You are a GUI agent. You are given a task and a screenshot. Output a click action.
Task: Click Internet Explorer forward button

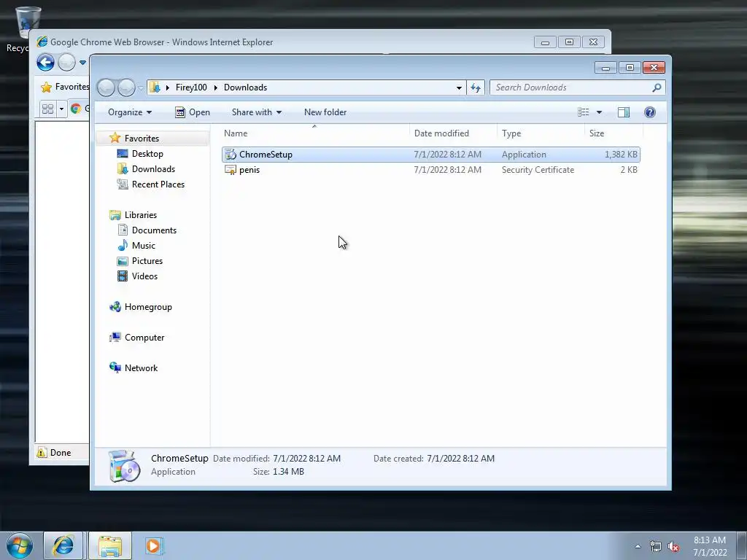(66, 63)
